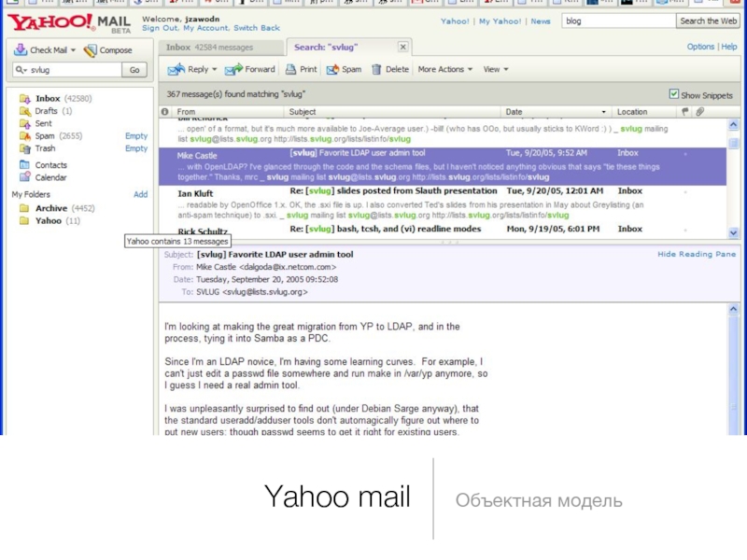Empty the Spam folder
Screen dimensions: 747x560
pos(136,135)
